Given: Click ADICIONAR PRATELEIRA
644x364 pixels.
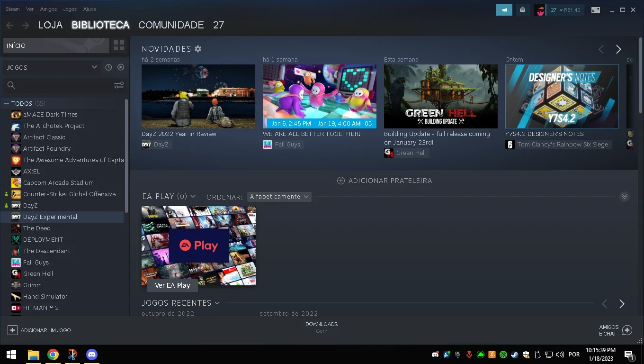Looking at the screenshot, I should pyautogui.click(x=385, y=181).
